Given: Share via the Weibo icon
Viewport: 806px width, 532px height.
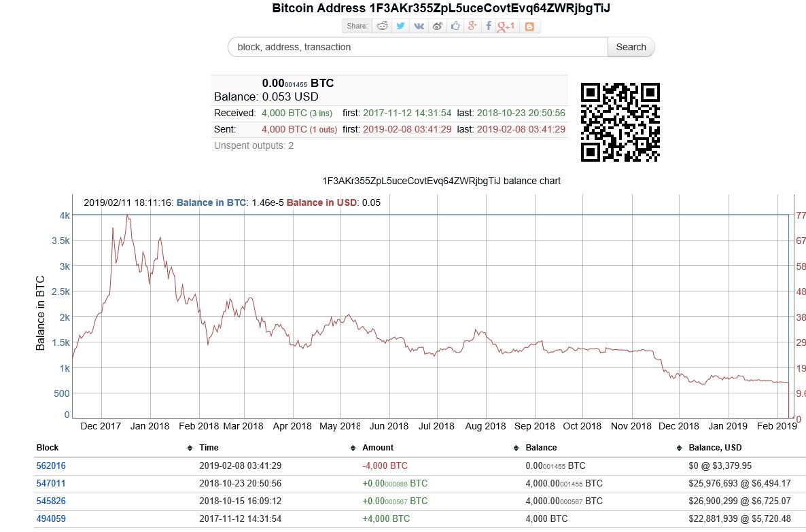Looking at the screenshot, I should coord(438,26).
